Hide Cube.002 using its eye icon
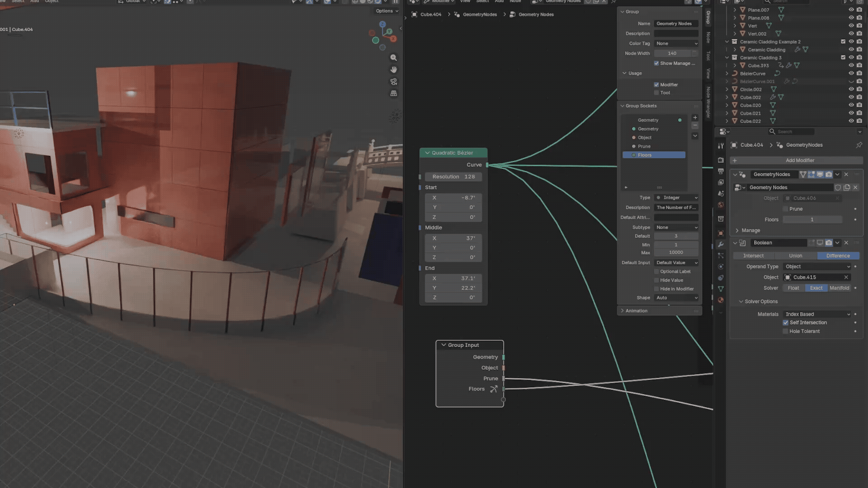 (851, 97)
